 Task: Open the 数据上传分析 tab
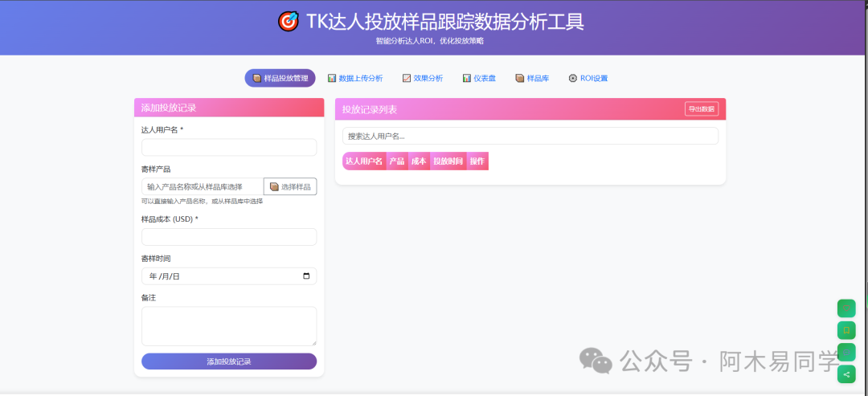point(355,78)
